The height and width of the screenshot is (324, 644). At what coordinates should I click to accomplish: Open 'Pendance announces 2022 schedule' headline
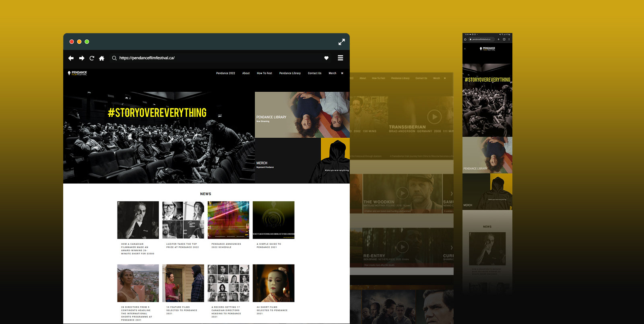point(226,246)
